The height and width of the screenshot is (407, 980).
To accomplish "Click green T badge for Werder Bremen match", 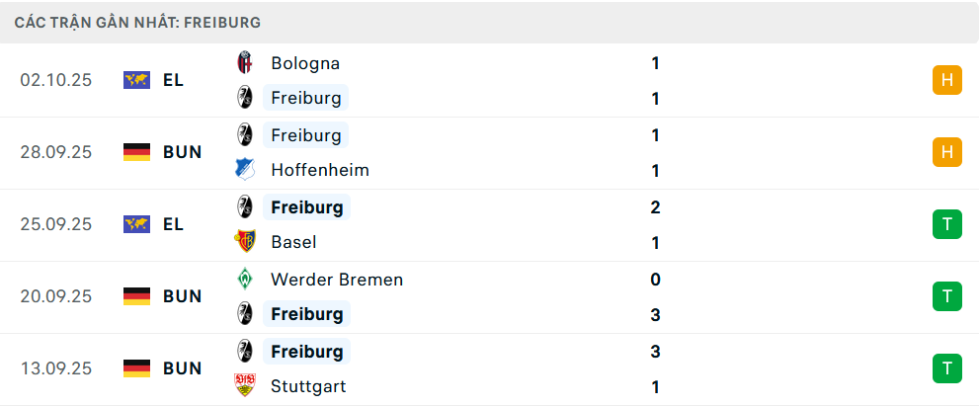I will (x=946, y=296).
